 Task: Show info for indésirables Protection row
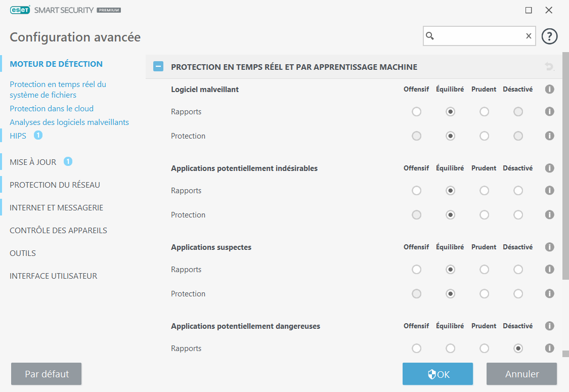(x=549, y=215)
